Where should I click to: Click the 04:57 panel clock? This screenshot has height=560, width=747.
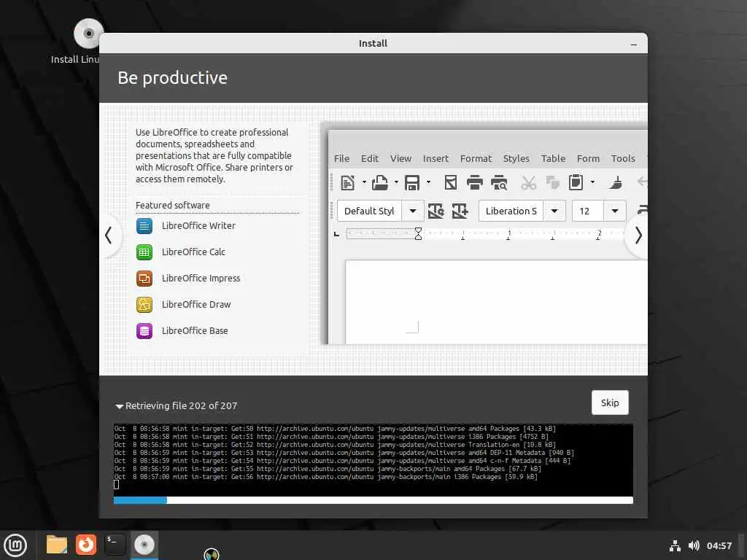719,545
